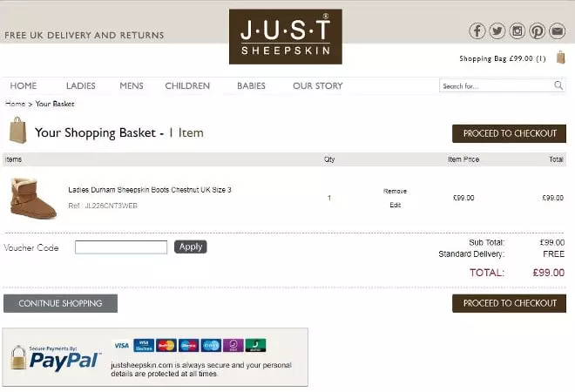Open Ladies Durham Sheepskin Boots product link
Image resolution: width=575 pixels, height=392 pixels.
[150, 190]
